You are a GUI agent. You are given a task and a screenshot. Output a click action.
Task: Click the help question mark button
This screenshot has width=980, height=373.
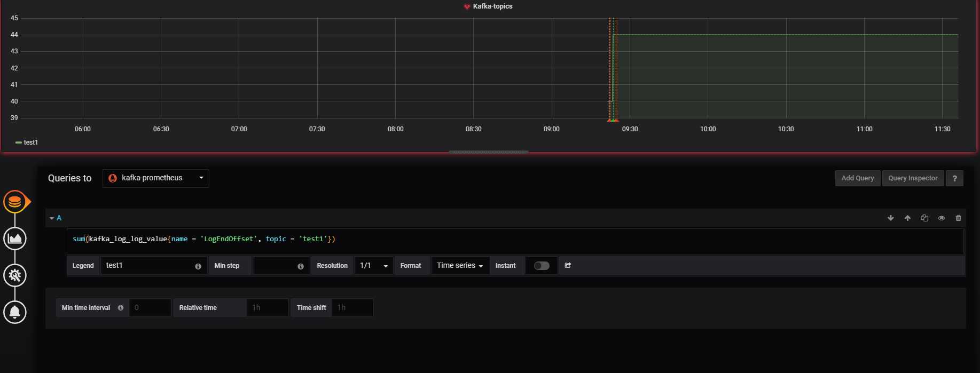coord(954,178)
